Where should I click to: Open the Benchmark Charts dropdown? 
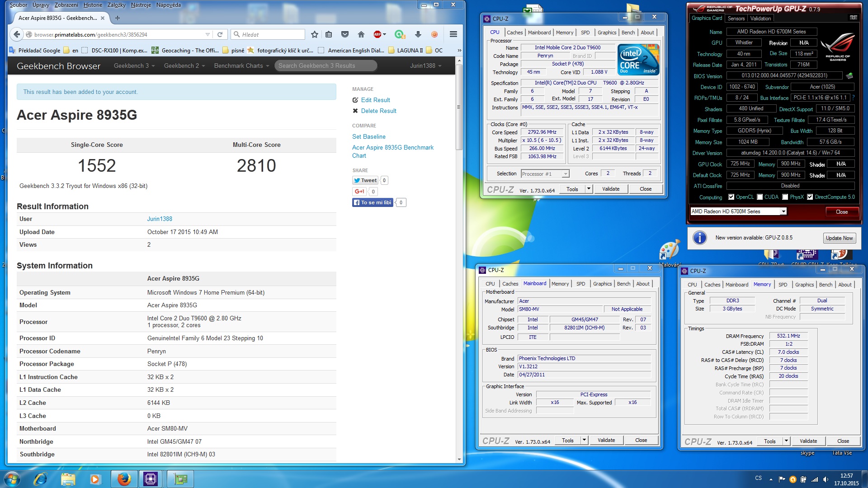tap(241, 66)
